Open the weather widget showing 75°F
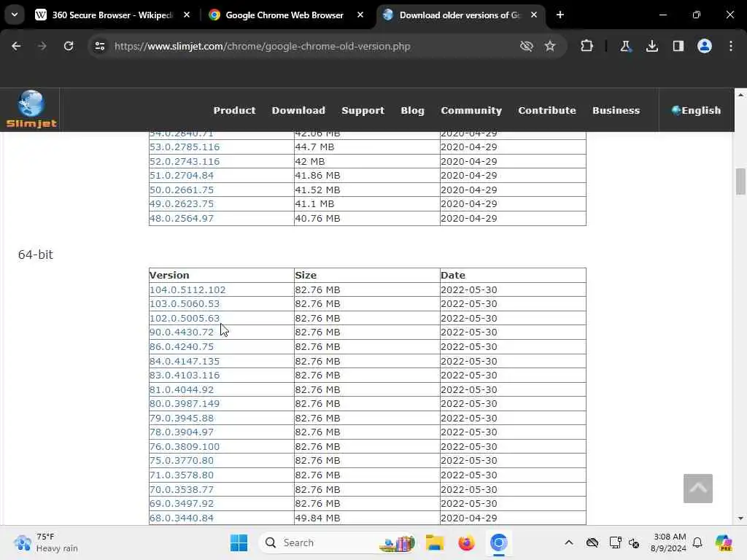This screenshot has width=747, height=560. 46,542
